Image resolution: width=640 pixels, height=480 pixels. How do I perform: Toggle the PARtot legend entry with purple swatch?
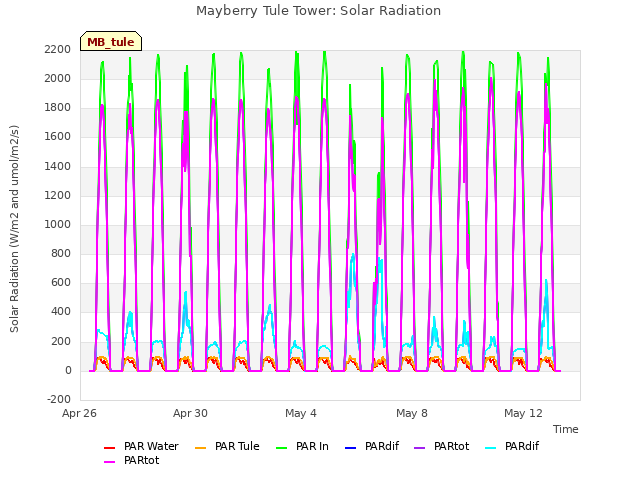(441, 447)
